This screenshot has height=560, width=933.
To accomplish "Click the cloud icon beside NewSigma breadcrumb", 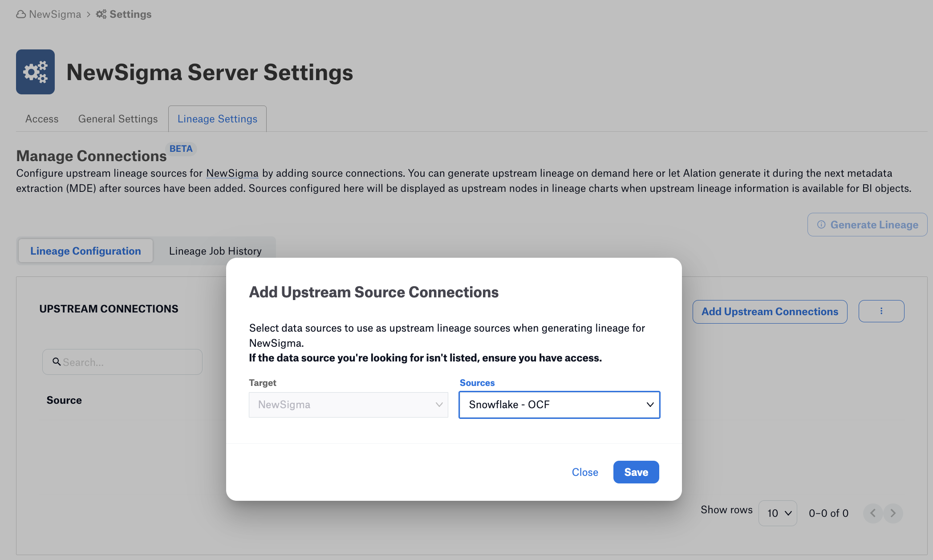I will point(21,14).
